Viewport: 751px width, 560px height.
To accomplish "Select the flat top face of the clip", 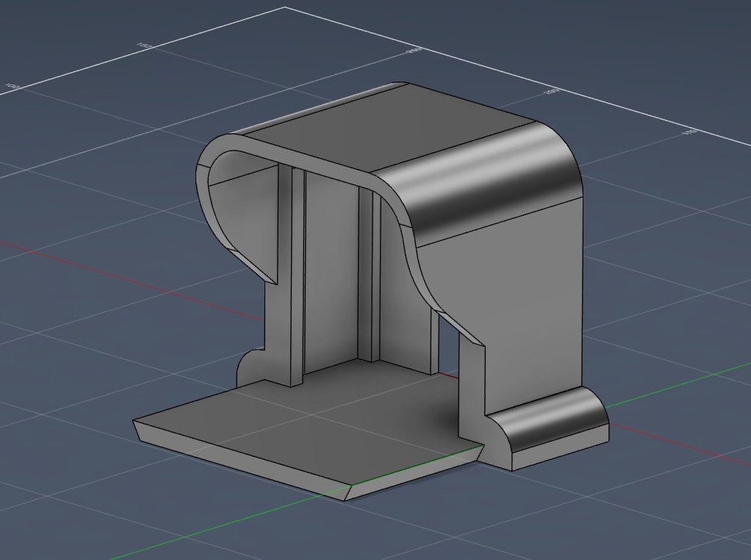I will tap(390, 127).
